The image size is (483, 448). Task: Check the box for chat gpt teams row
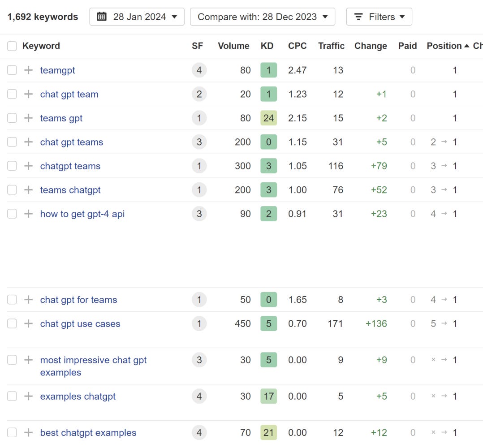pos(12,142)
